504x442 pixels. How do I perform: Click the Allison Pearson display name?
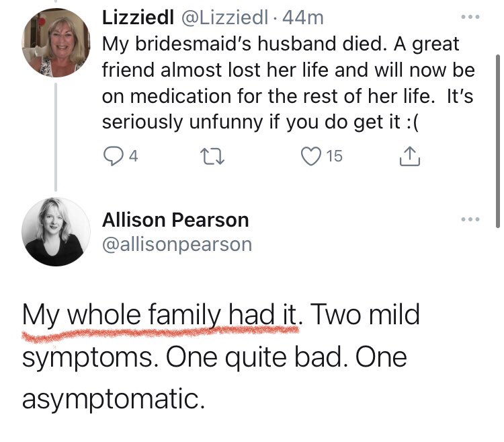175,220
